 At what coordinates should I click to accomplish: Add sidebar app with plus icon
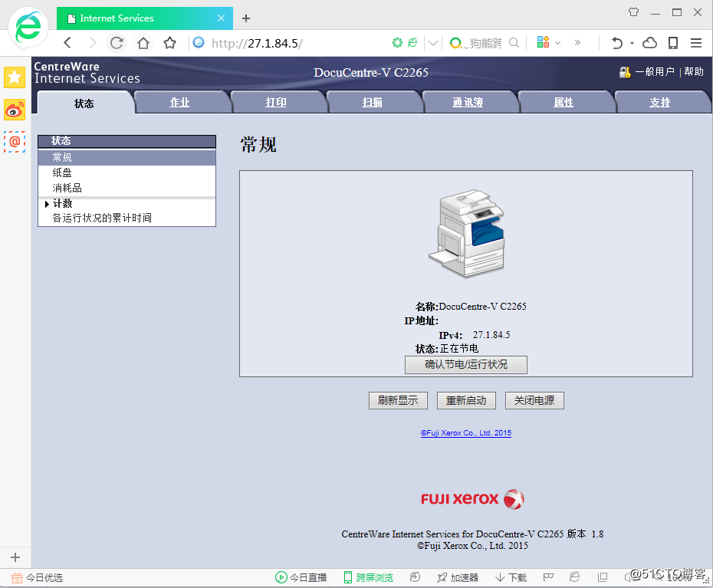point(15,557)
